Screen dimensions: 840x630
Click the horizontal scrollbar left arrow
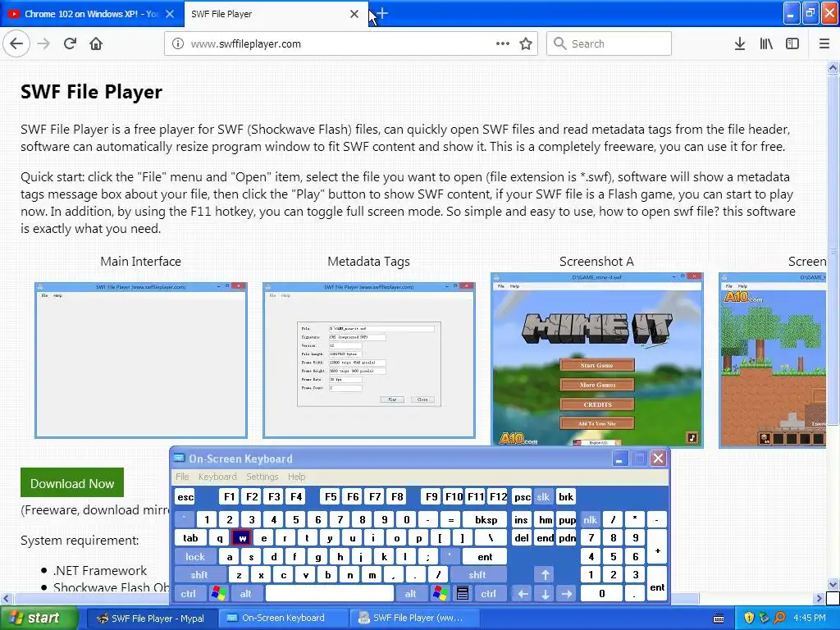(6, 598)
